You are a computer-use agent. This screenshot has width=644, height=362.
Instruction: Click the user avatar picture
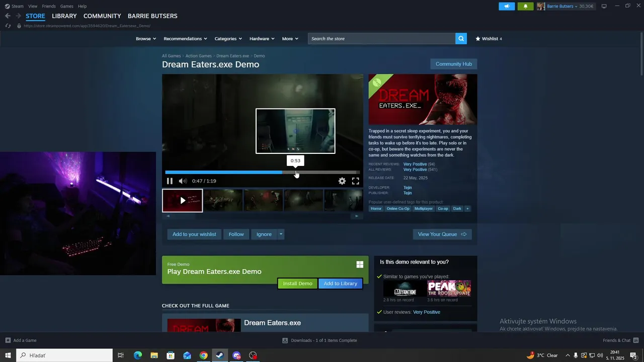tap(541, 6)
